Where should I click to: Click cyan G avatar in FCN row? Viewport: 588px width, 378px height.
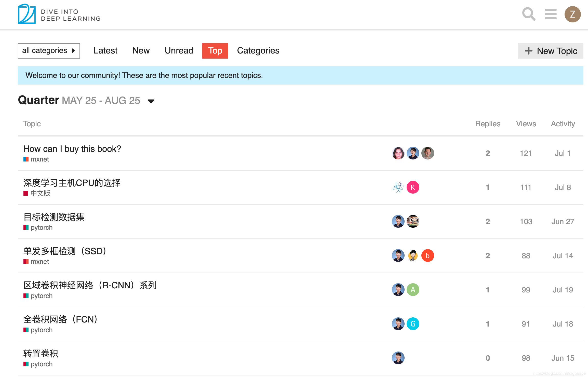[413, 324]
